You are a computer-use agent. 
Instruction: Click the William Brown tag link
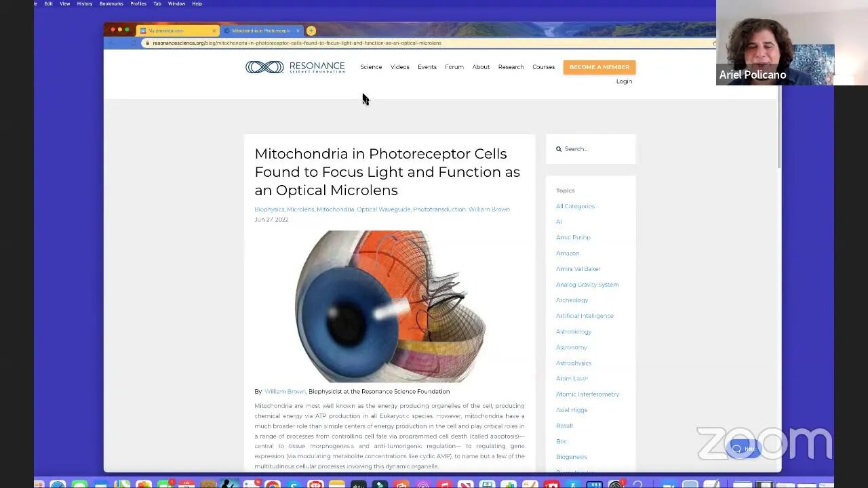click(x=489, y=209)
